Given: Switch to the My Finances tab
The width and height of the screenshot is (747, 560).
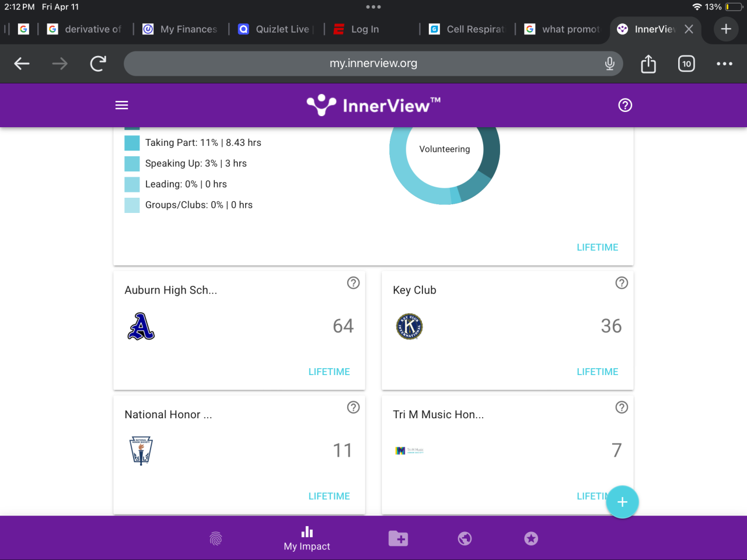Looking at the screenshot, I should [x=180, y=29].
